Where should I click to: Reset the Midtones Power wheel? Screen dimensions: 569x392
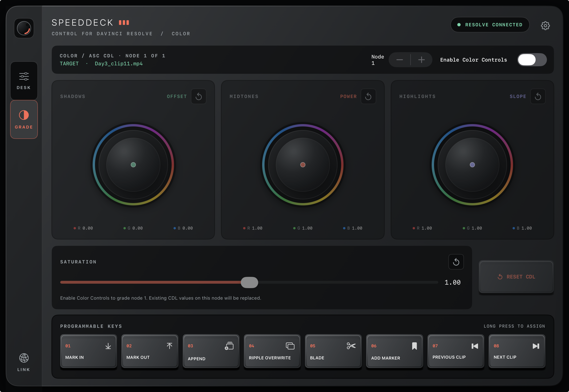[x=368, y=96]
